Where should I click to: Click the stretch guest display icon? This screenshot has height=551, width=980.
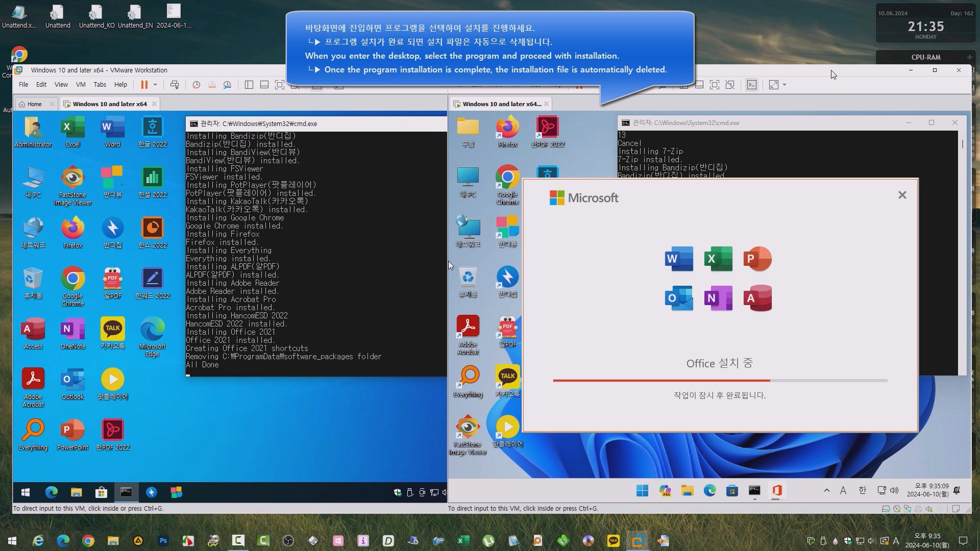pyautogui.click(x=774, y=85)
